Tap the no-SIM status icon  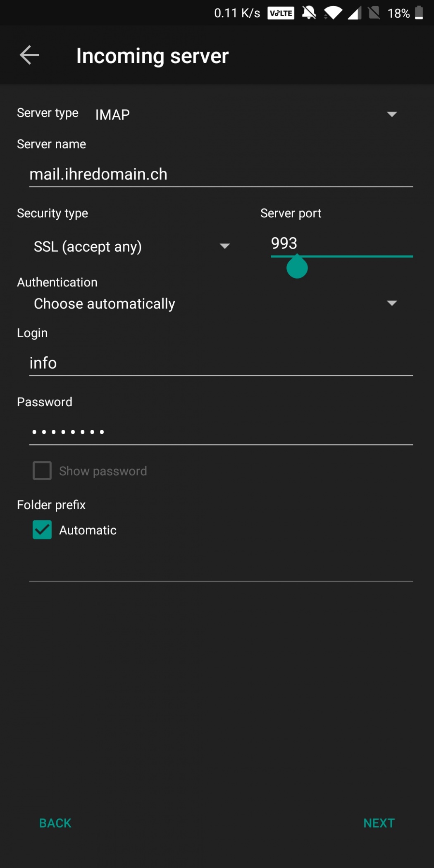(374, 13)
